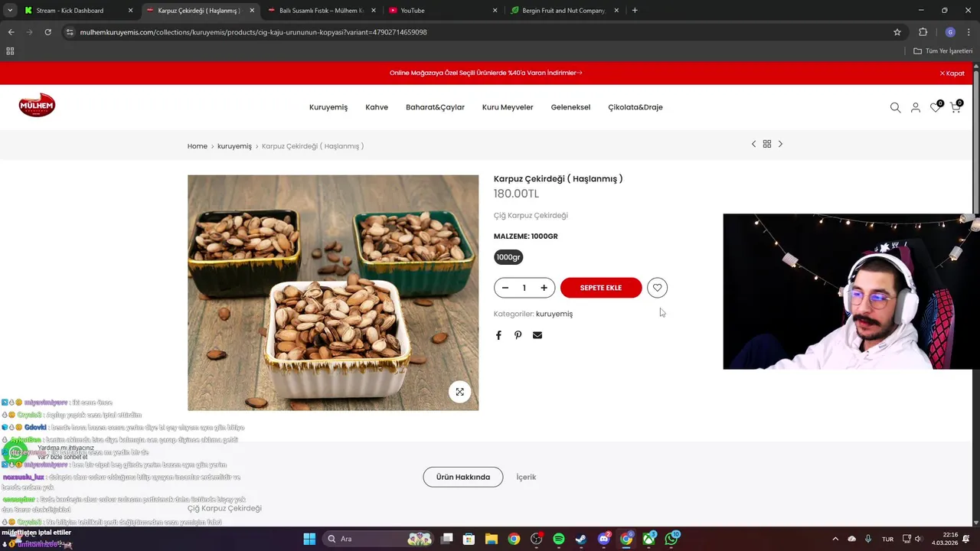The height and width of the screenshot is (551, 980).
Task: Decrease quantity with minus button
Action: (505, 288)
